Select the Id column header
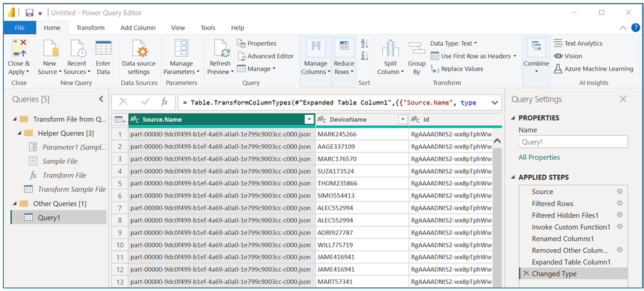 coord(454,119)
